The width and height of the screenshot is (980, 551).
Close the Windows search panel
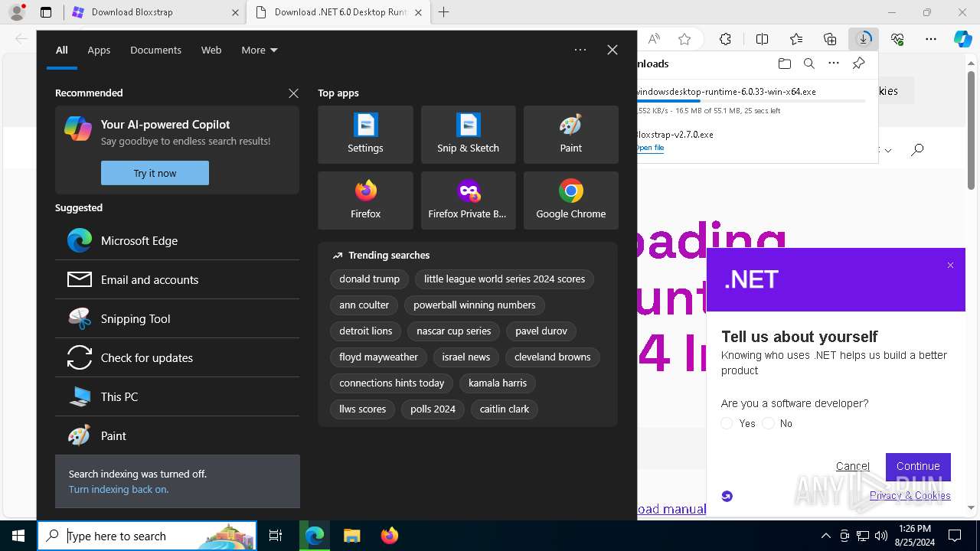point(612,50)
